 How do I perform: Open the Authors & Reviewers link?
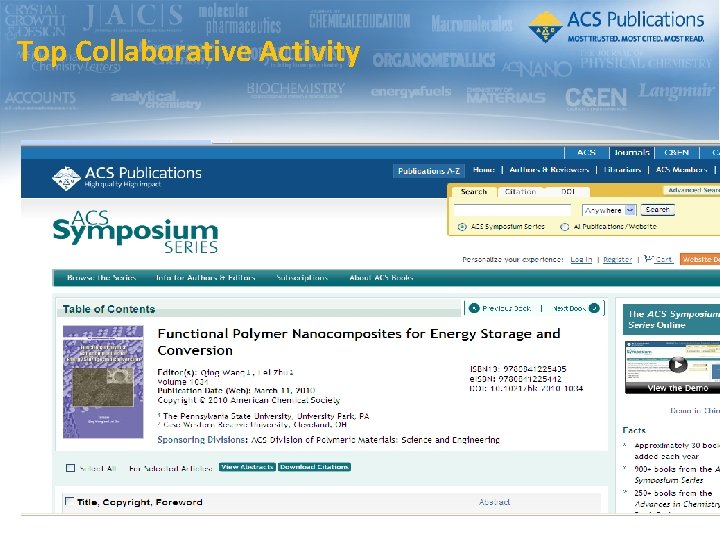549,170
